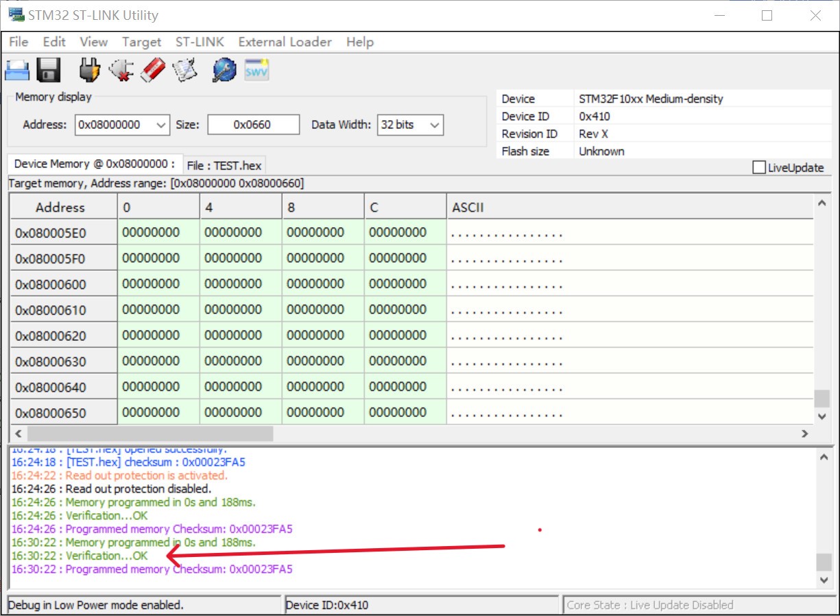Screen dimensions: 840x616
Task: Click the Size input field
Action: [x=254, y=125]
